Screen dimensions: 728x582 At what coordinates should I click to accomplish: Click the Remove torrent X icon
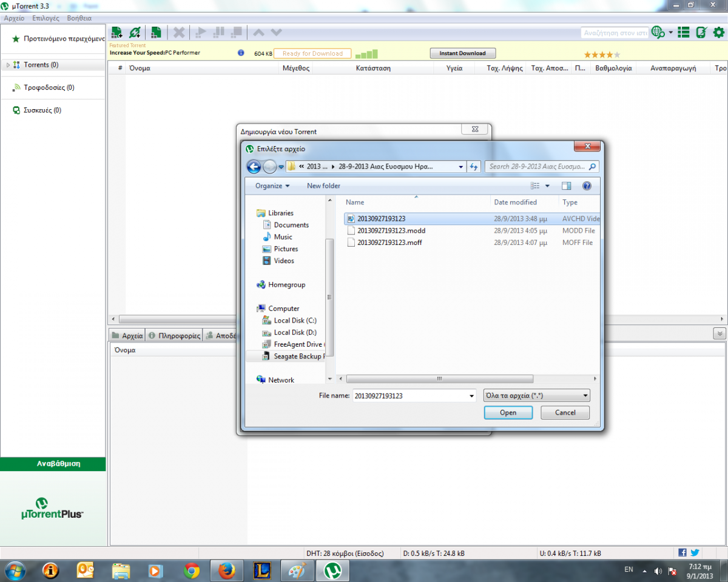click(179, 32)
